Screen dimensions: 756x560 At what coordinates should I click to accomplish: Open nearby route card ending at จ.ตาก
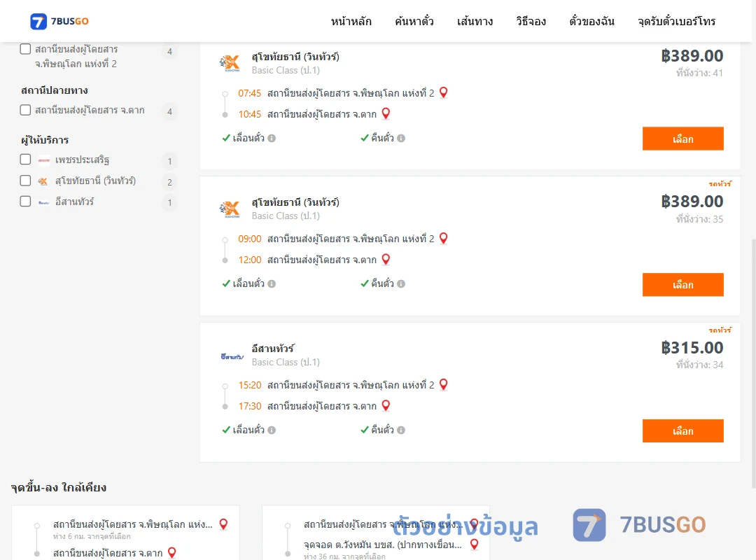[x=125, y=533]
